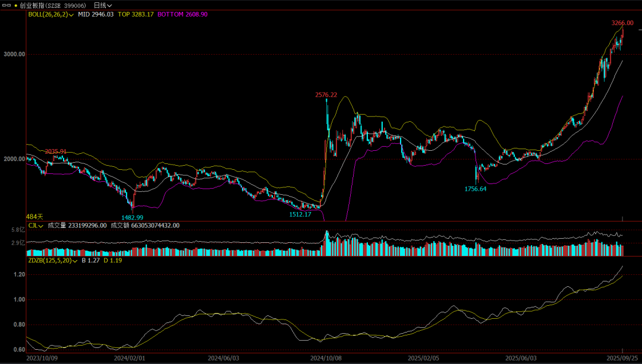Click the linked-window icon beside the index name
Image resolution: width=642 pixels, height=364 pixels.
coord(6,5)
